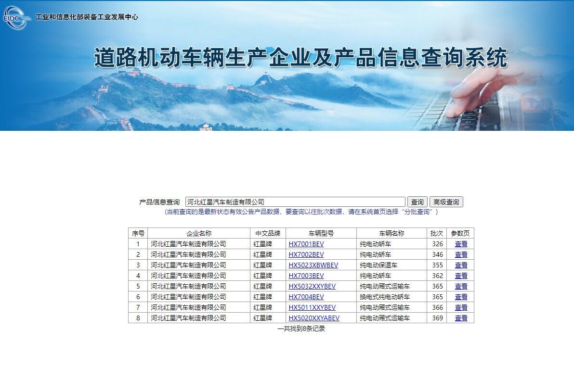Viewport: 574px width, 392px height.
Task: Click the 参数页 column header
Action: tap(460, 233)
